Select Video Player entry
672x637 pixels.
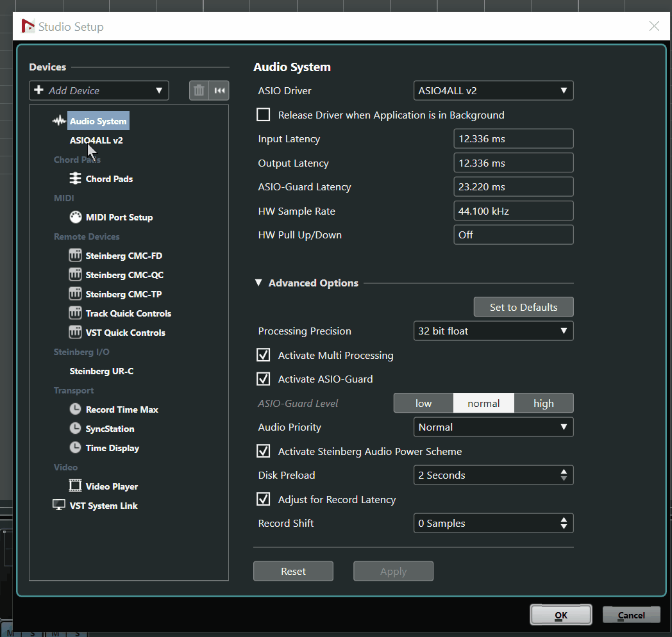112,486
